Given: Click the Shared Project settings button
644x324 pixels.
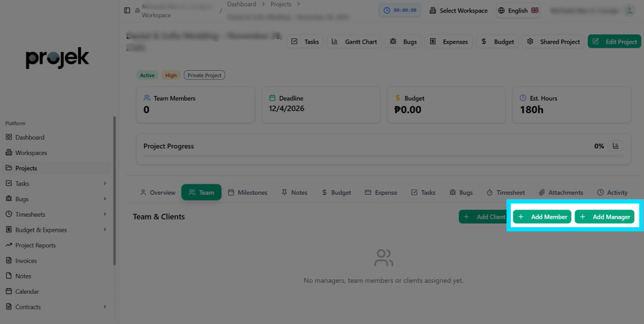Looking at the screenshot, I should click(x=553, y=42).
